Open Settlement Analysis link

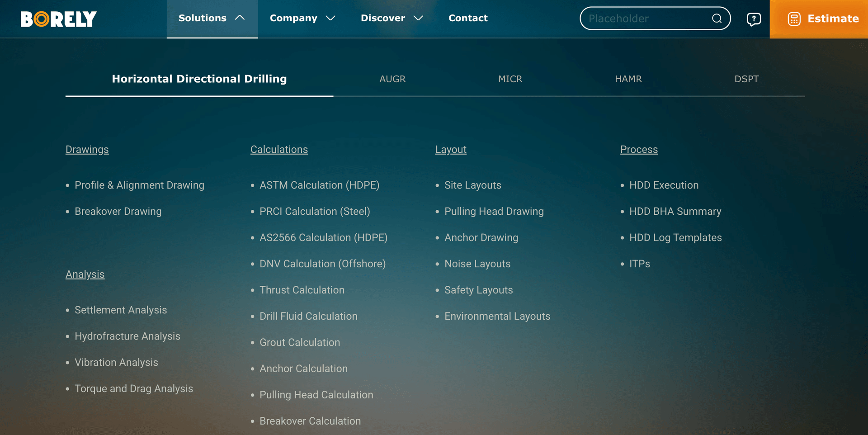coord(121,310)
